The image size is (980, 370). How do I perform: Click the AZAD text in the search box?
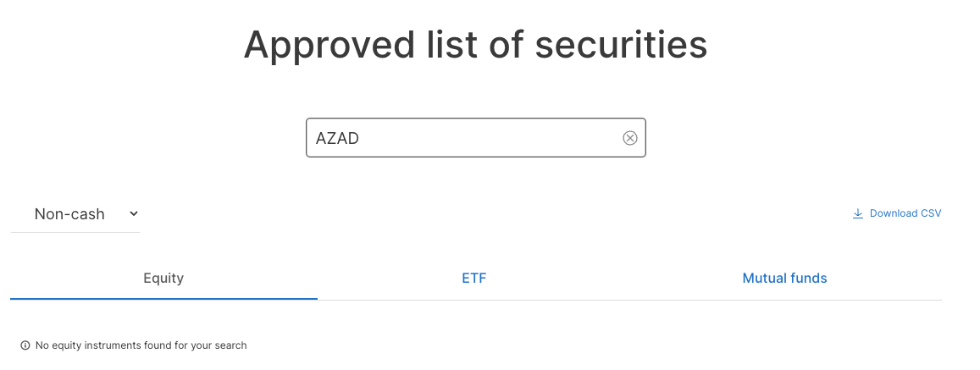point(337,138)
